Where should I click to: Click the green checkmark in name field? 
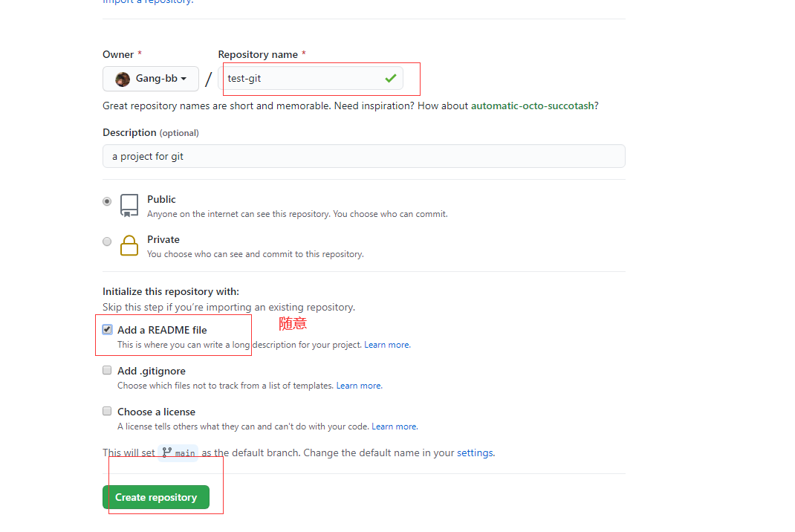(x=390, y=79)
